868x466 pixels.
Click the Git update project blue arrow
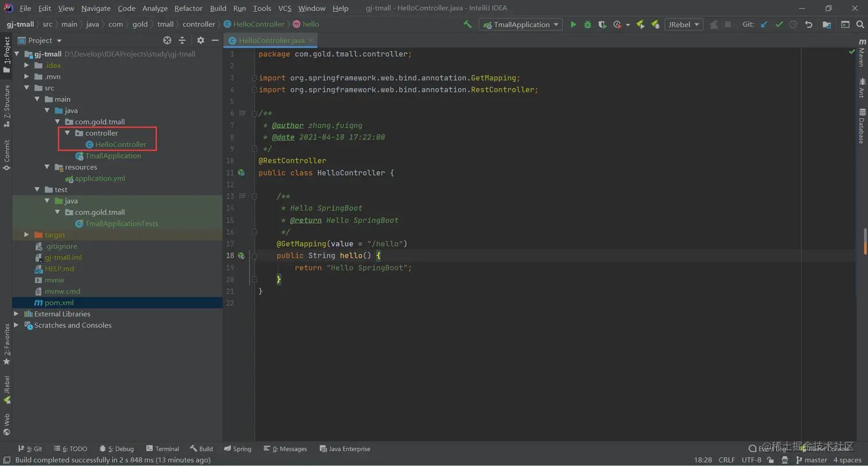(764, 25)
